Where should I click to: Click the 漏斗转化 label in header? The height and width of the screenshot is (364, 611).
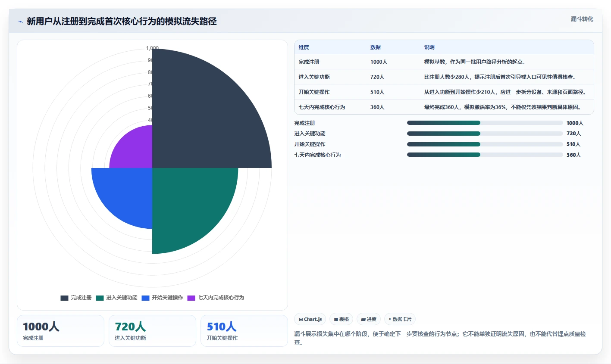click(x=582, y=19)
